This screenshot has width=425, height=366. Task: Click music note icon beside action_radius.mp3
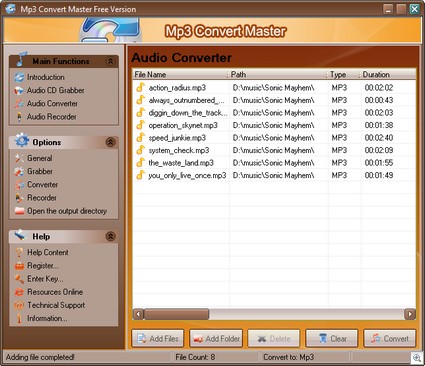(140, 87)
